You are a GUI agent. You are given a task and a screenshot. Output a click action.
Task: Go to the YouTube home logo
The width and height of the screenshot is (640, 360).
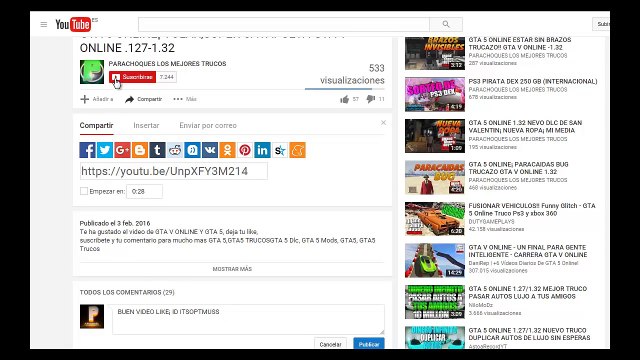coord(73,24)
